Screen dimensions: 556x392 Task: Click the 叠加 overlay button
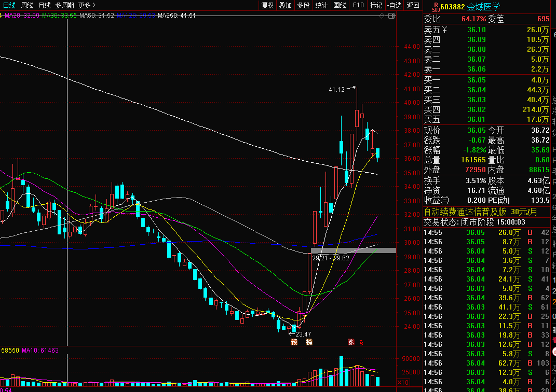click(x=286, y=5)
